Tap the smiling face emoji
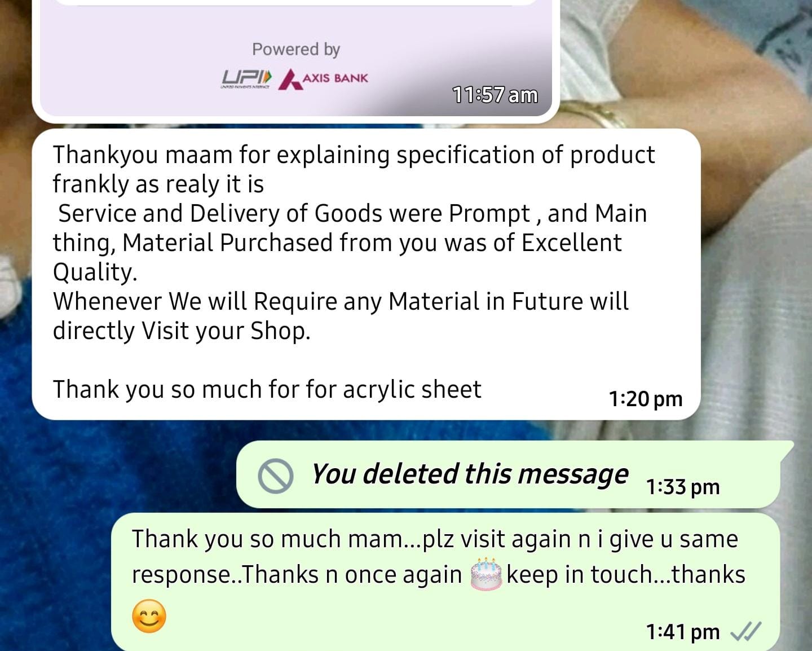Image resolution: width=812 pixels, height=651 pixels. tap(149, 616)
